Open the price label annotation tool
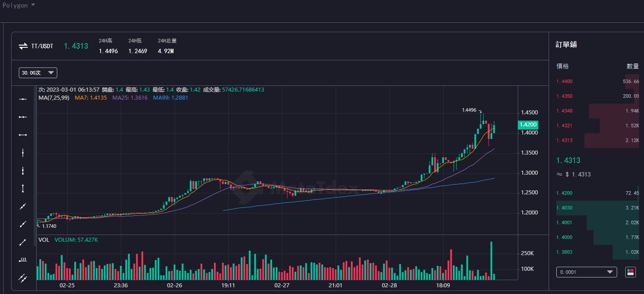This screenshot has height=294, width=644. [x=23, y=259]
